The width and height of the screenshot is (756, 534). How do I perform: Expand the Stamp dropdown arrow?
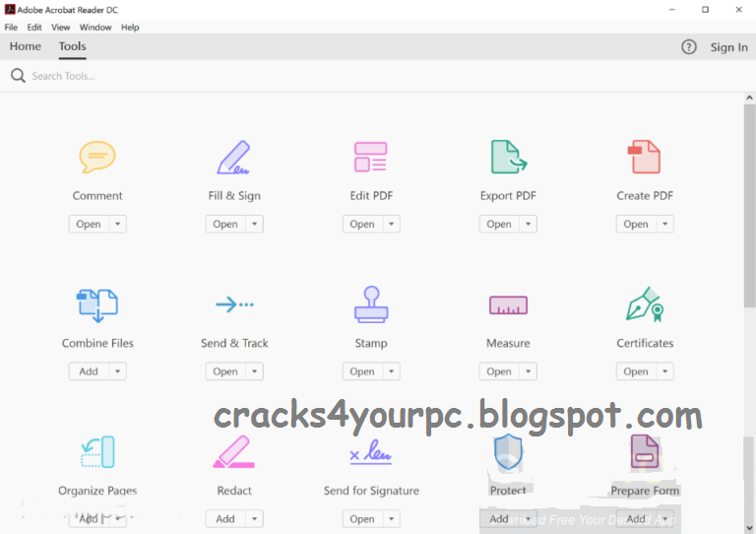tap(392, 371)
